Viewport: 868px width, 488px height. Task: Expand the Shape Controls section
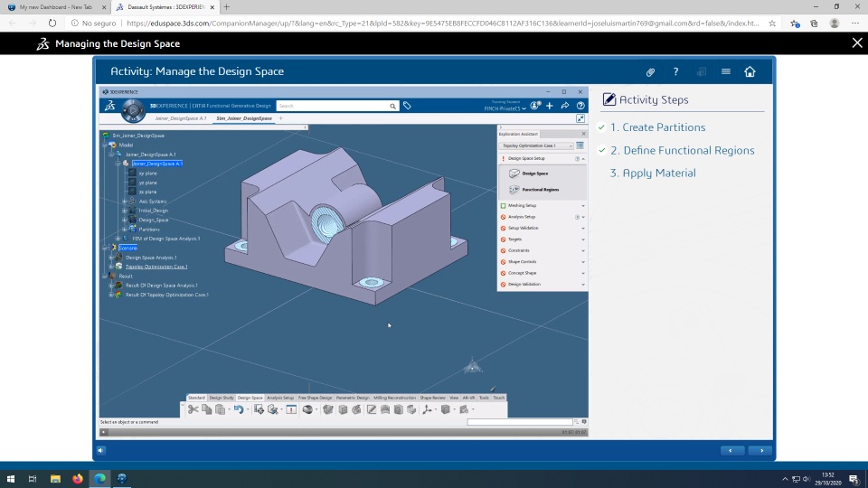click(x=583, y=262)
